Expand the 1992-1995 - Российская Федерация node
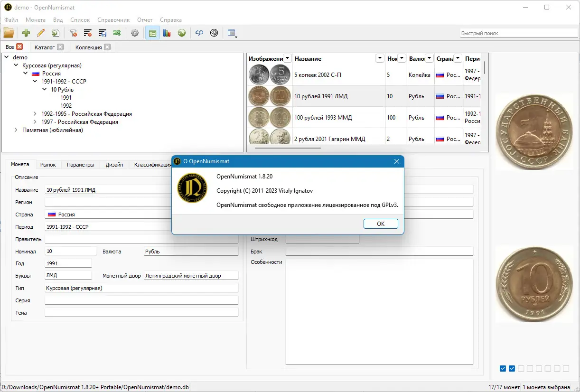The image size is (580, 392). click(35, 114)
